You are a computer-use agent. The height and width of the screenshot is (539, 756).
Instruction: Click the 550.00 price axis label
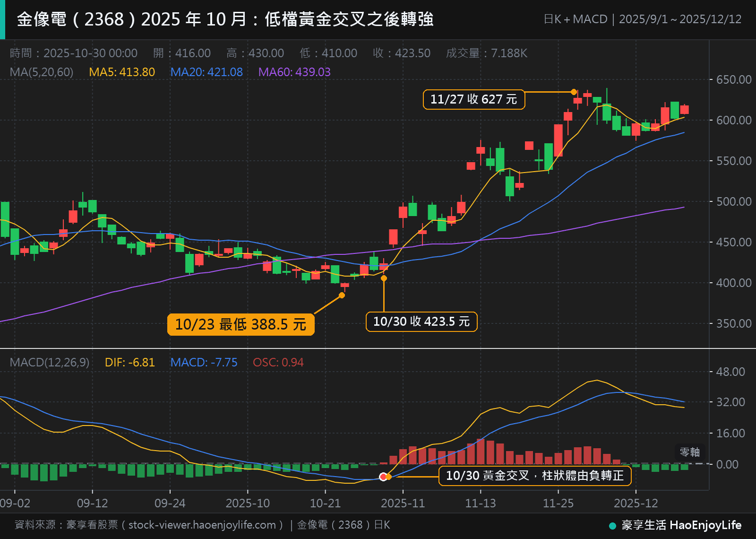tap(734, 161)
